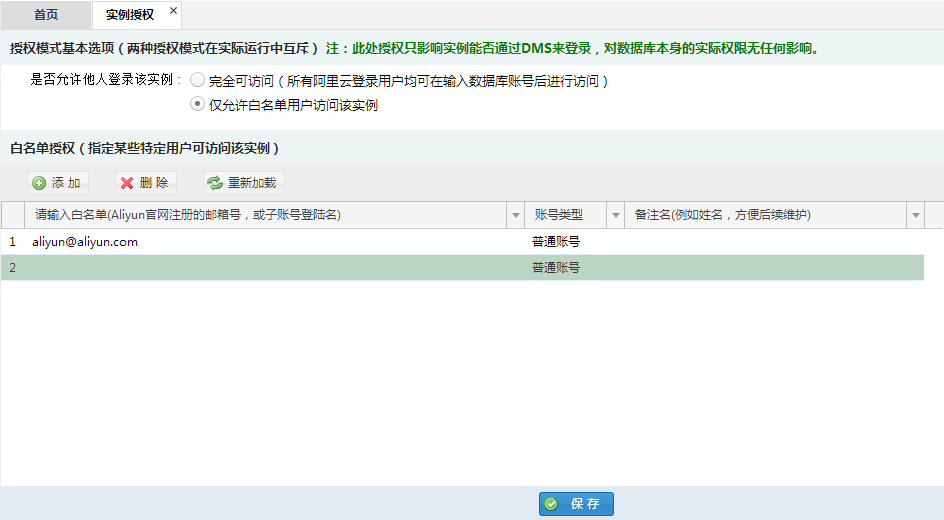This screenshot has height=520, width=944.
Task: Select the aliyun@aliyun.com whitelist cell
Action: 85,242
